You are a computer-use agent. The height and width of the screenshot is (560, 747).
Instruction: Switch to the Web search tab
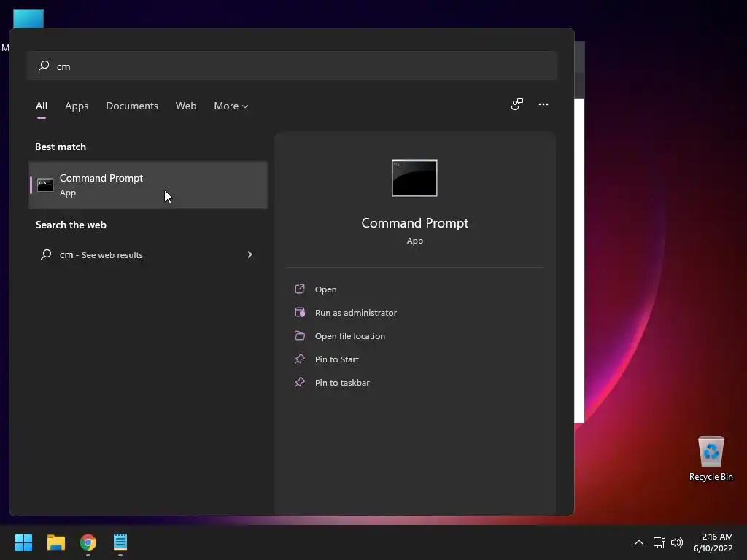point(186,106)
